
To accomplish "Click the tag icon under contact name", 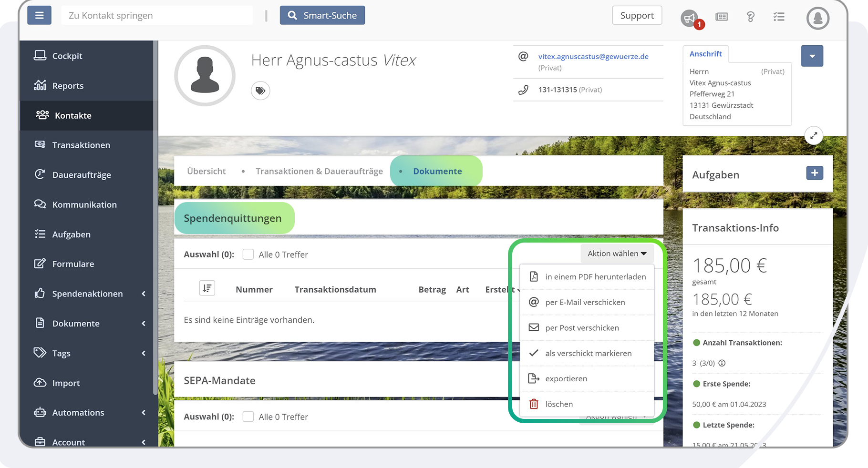I will pos(260,91).
